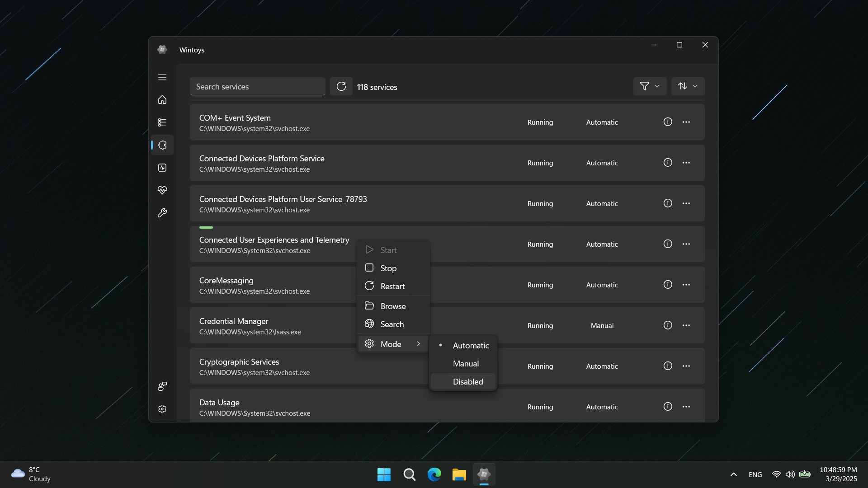Click the Search services input field
This screenshot has height=488, width=868.
(258, 86)
